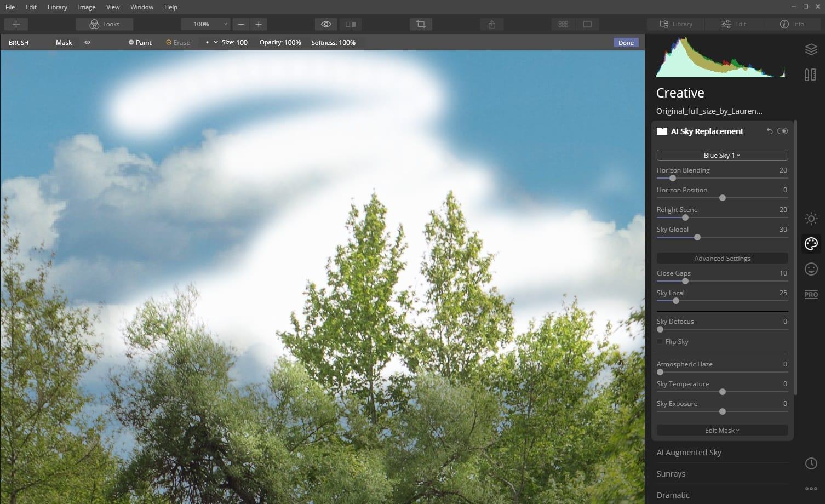Open the Export/Share panel
This screenshot has width=825, height=504.
click(491, 24)
